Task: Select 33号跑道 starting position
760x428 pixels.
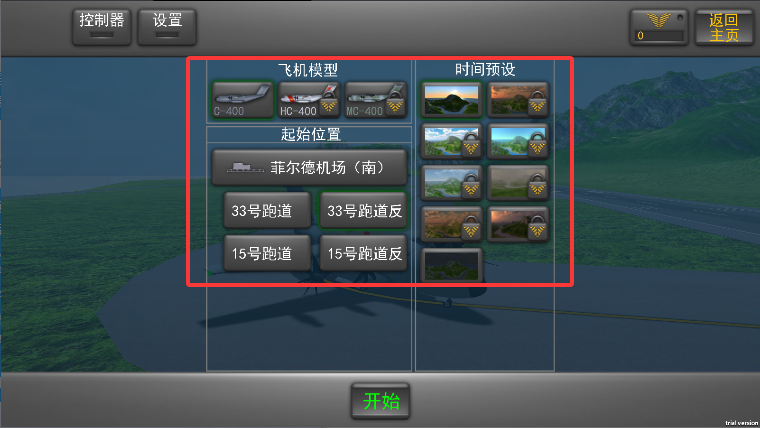Action: coord(267,210)
